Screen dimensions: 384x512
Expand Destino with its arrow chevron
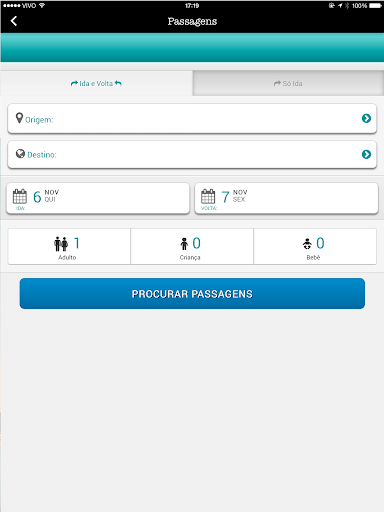coord(366,154)
